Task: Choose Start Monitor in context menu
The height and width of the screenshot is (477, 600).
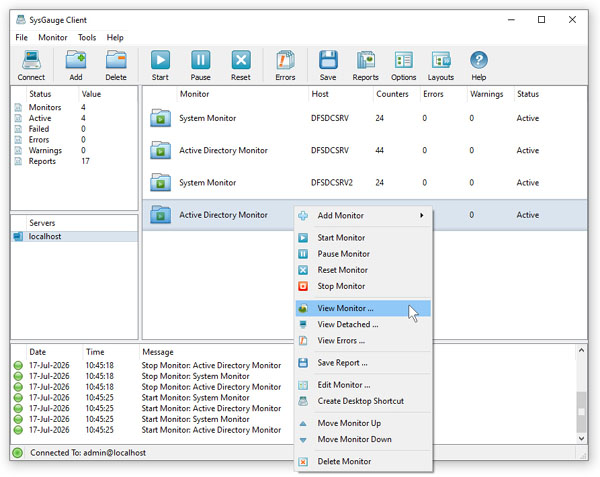Action: [x=363, y=238]
